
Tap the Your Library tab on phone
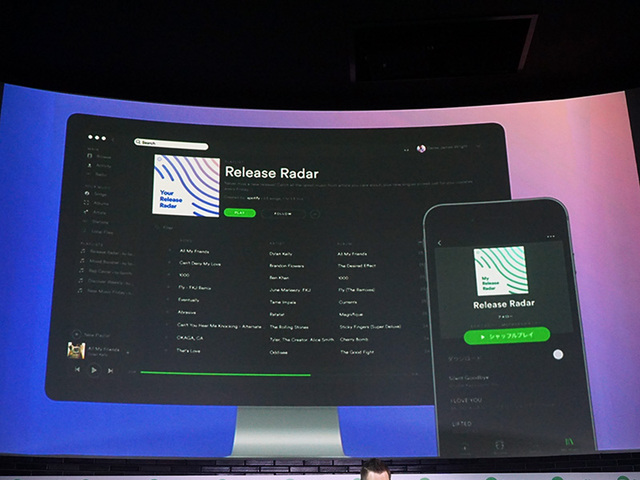pyautogui.click(x=569, y=443)
